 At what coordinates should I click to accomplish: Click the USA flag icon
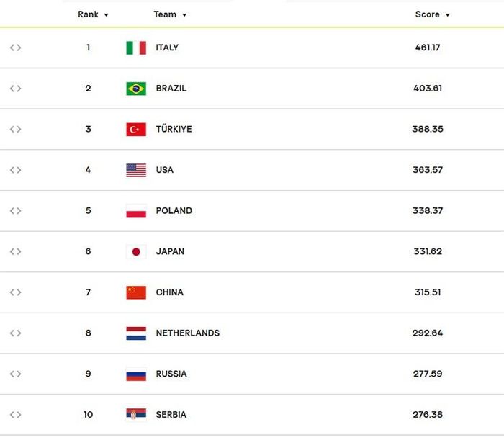tap(136, 171)
